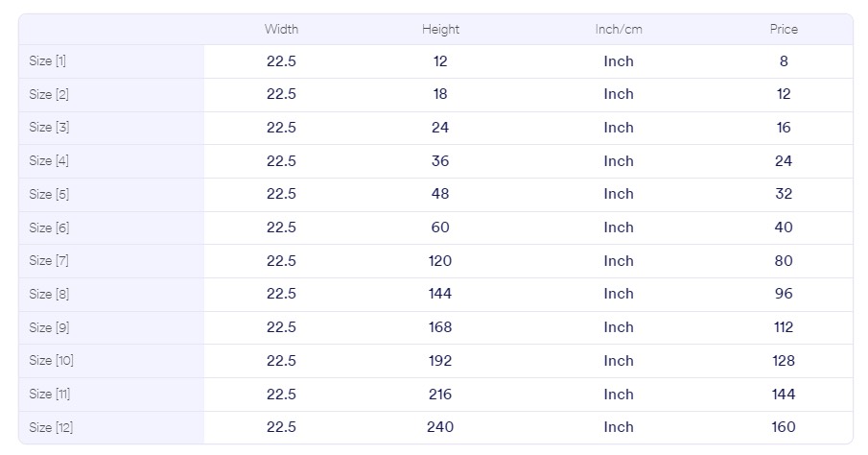Screen dimensions: 868x455
Task: Click the Width column header
Action: coord(281,29)
